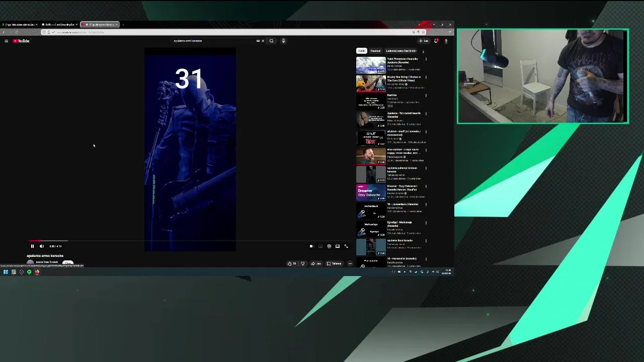Reload the page in browser toolbar
Image resolution: width=644 pixels, height=362 pixels.
(x=17, y=32)
